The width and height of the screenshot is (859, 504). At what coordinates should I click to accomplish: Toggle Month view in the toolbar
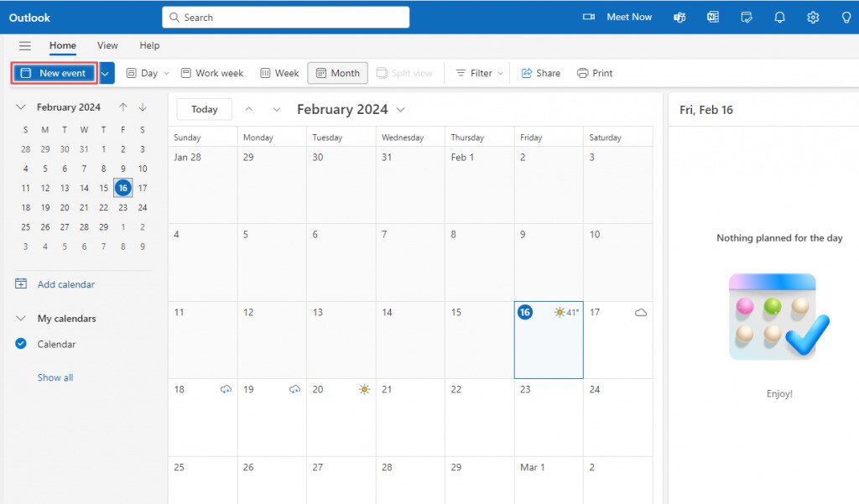[337, 73]
